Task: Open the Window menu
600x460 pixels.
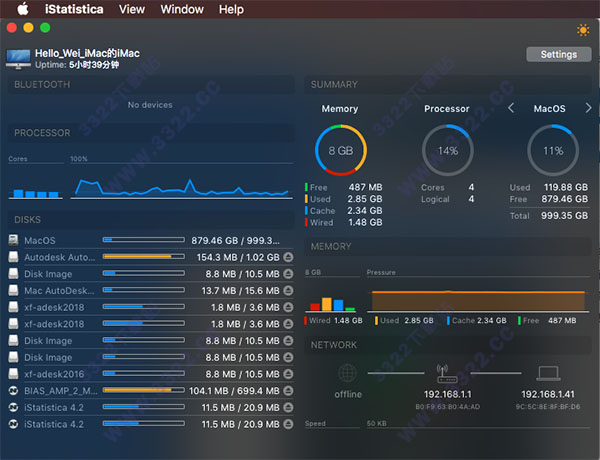Action: pyautogui.click(x=182, y=9)
